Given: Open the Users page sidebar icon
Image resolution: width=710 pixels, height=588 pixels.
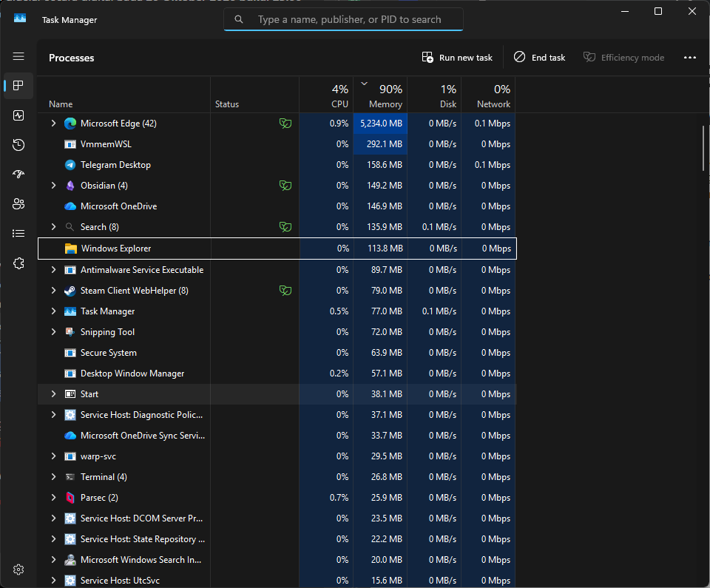Looking at the screenshot, I should click(18, 204).
